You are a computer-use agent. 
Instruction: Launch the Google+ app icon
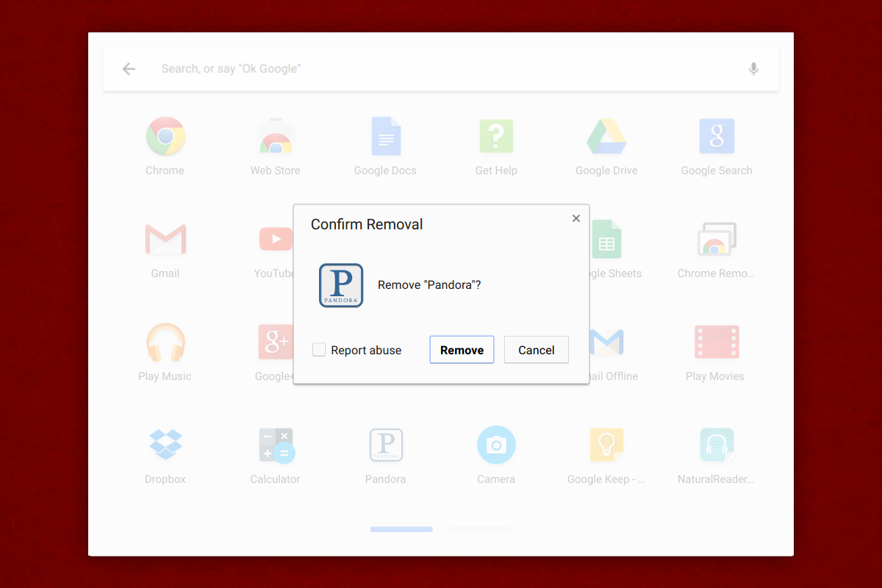pyautogui.click(x=276, y=343)
